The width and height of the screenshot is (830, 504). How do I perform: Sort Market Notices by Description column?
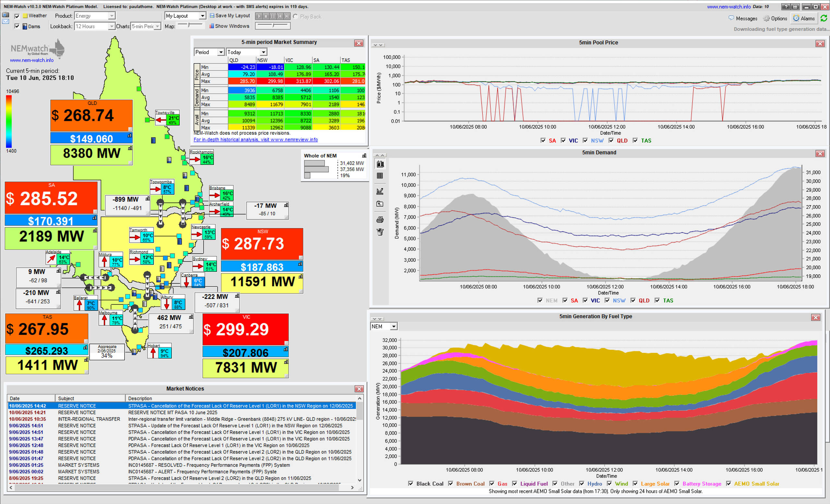point(241,398)
